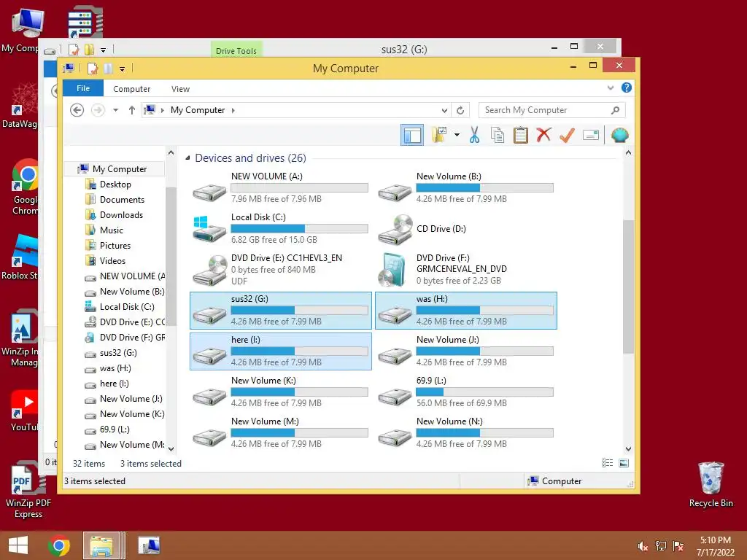Viewport: 747px width, 560px height.
Task: Select the CD Drive (D:) icon
Action: [x=395, y=228]
